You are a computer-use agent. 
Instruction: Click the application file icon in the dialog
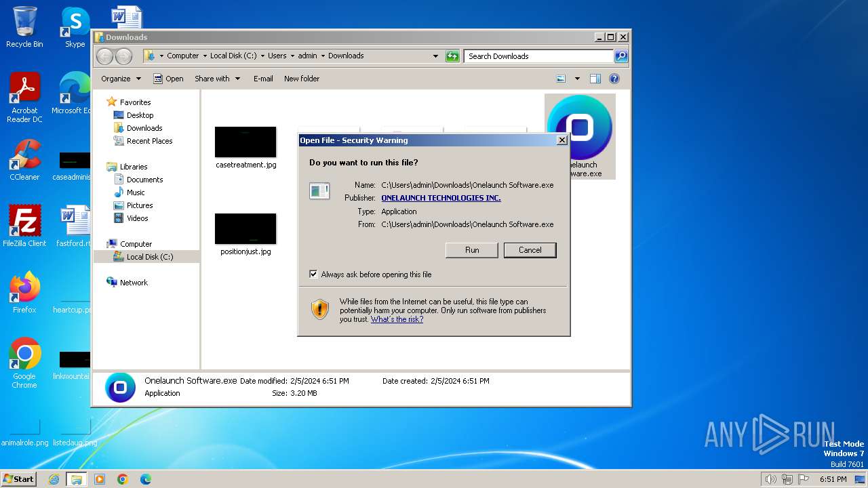pyautogui.click(x=319, y=190)
